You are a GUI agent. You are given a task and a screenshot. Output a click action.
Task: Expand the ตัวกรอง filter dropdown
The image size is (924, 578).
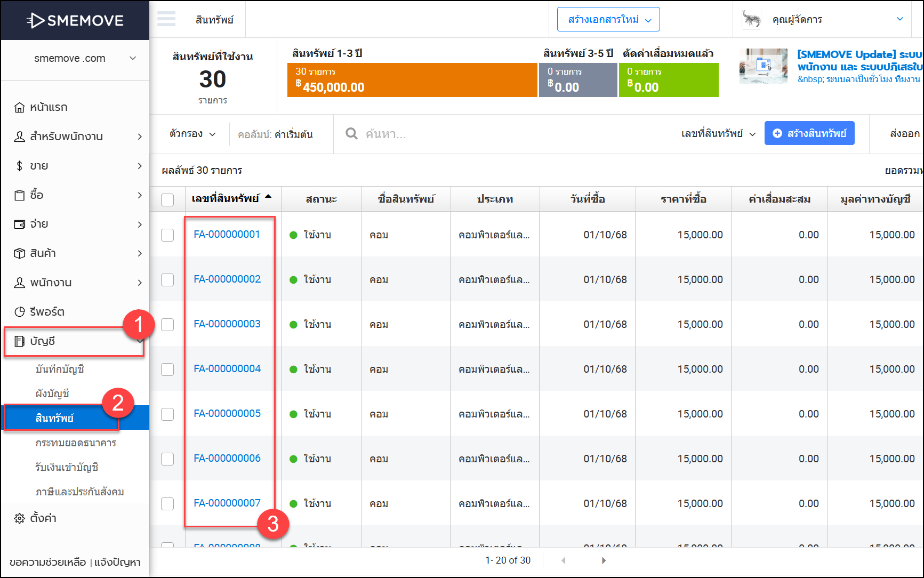(192, 134)
